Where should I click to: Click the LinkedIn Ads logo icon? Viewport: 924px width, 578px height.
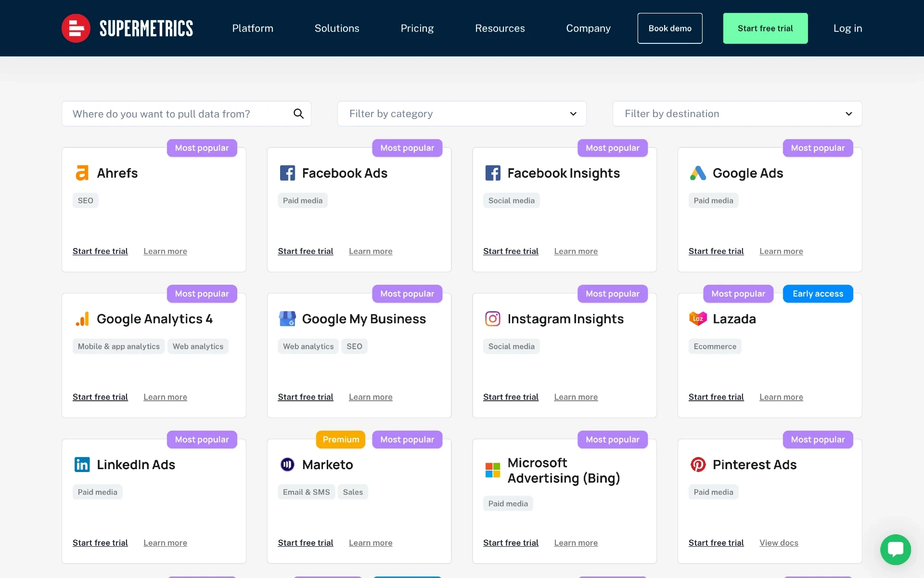82,464
